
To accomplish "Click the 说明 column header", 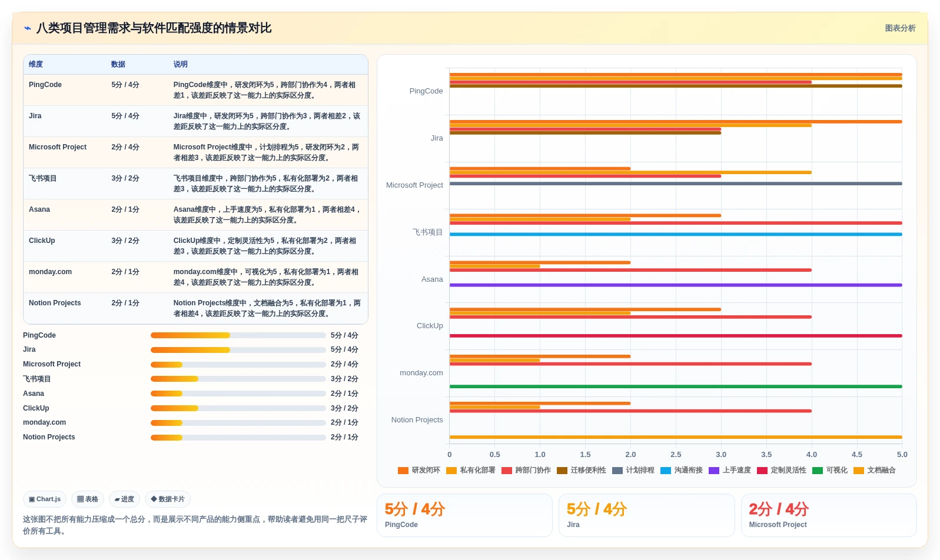I will [x=180, y=65].
